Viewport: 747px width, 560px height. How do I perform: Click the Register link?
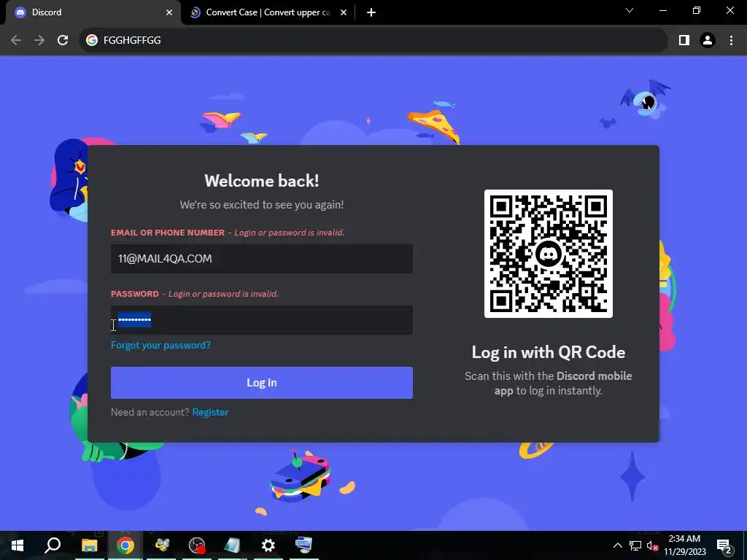pyautogui.click(x=210, y=413)
